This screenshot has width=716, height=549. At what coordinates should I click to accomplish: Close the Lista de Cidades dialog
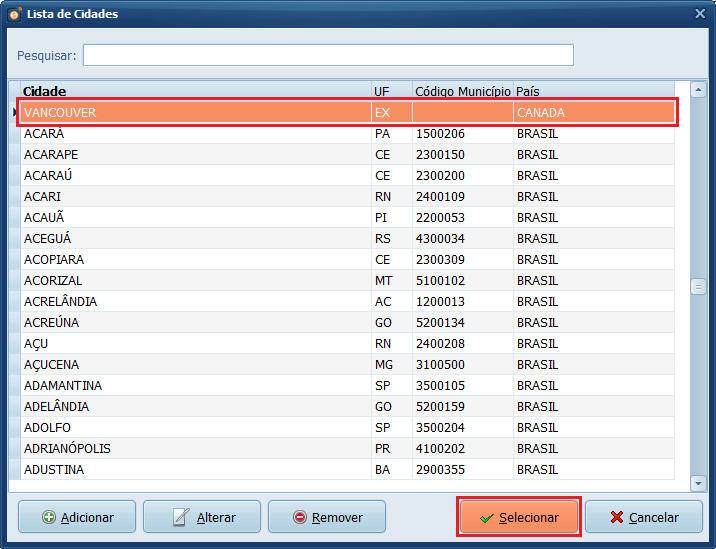(700, 14)
